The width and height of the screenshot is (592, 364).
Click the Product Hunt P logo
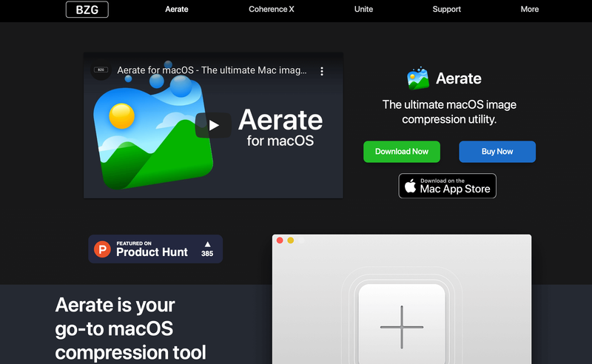(102, 249)
